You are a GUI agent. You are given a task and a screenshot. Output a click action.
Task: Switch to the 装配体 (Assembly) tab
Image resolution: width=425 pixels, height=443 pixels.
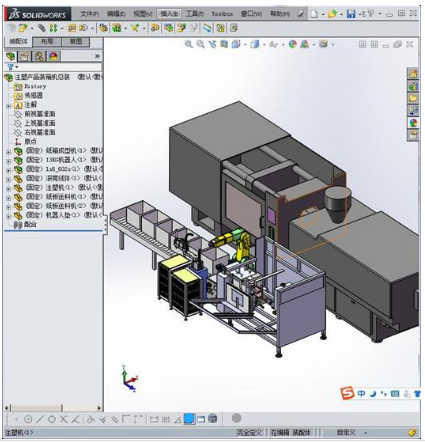(18, 41)
